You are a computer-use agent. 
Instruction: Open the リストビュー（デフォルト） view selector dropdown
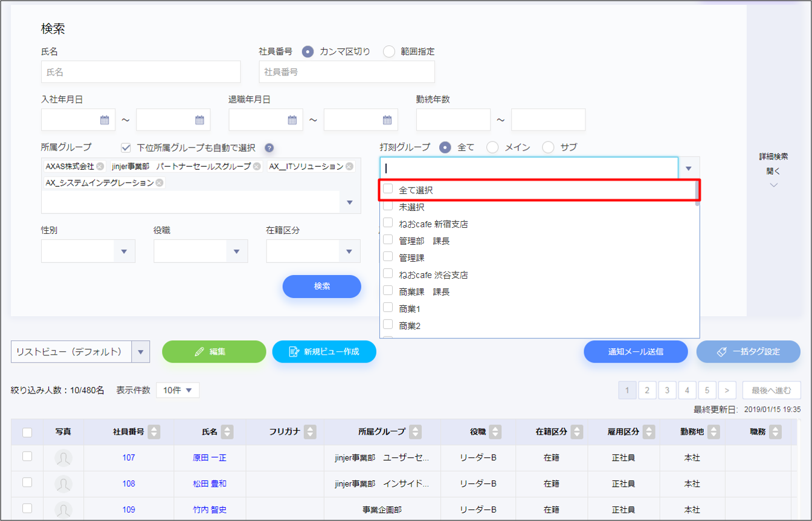coord(141,351)
